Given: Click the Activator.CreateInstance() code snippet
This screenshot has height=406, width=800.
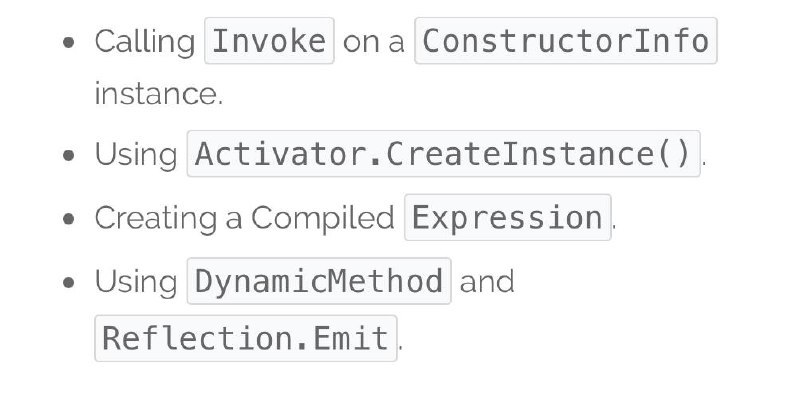Looking at the screenshot, I should pyautogui.click(x=444, y=154).
